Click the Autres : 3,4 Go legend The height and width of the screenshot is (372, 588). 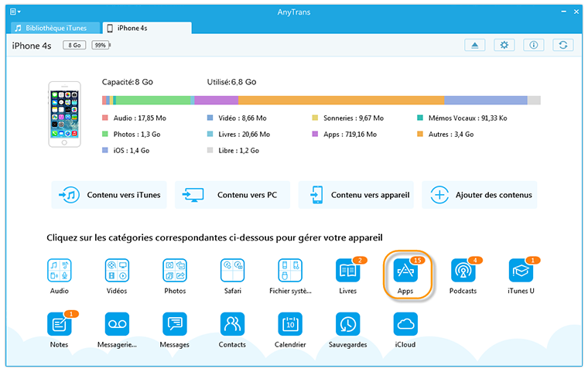click(x=446, y=135)
